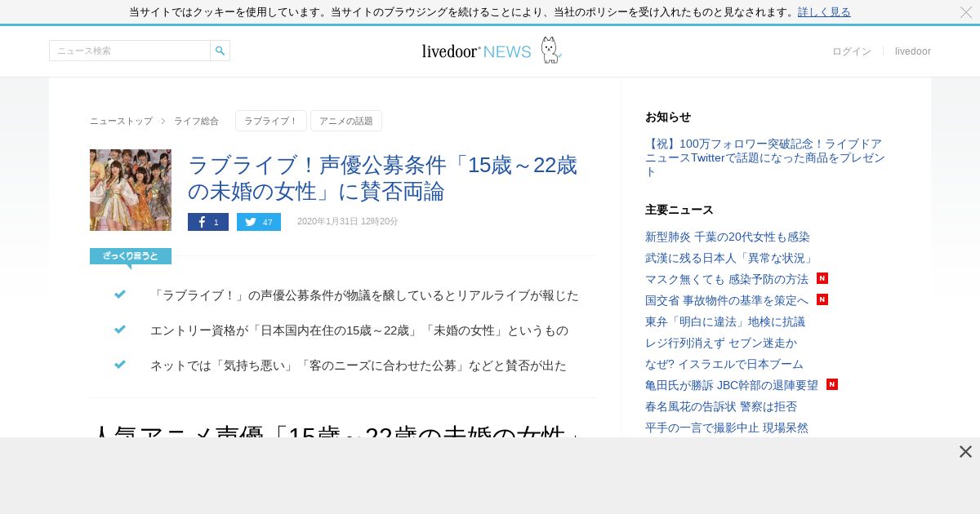Open 春名風花の告訴状 警察は拒否
Viewport: 980px width, 514px height.
[721, 406]
